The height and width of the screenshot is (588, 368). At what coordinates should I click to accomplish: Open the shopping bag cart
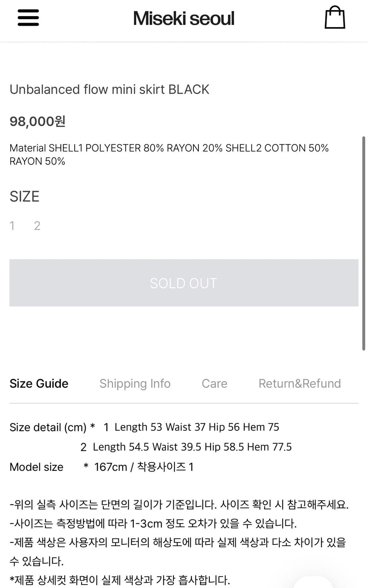click(x=335, y=18)
